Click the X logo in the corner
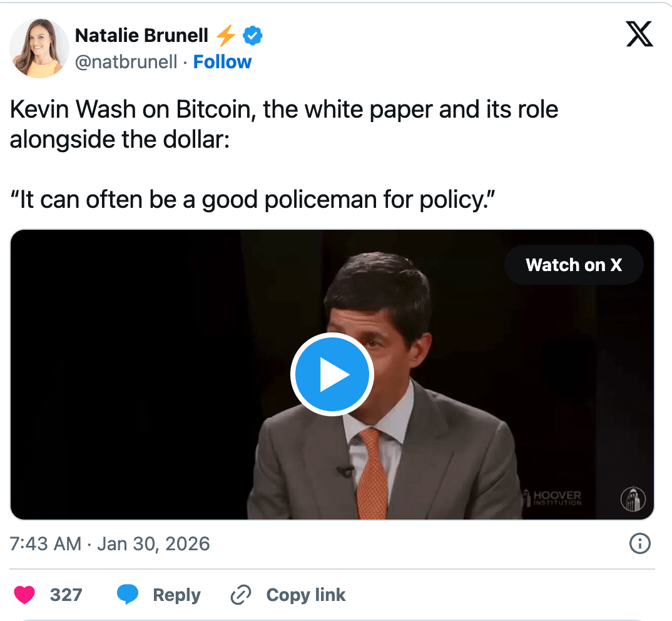The image size is (672, 621). point(639,35)
